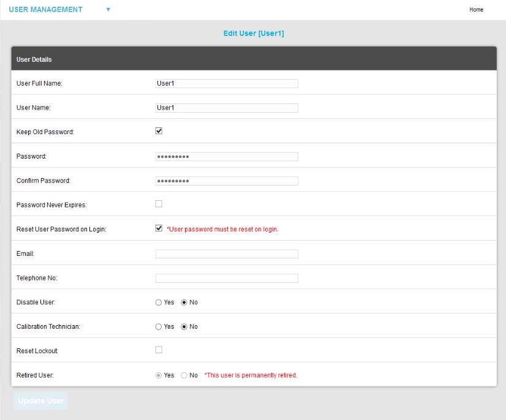Image resolution: width=506 pixels, height=420 pixels.
Task: Choose Yes for Retired User
Action: [x=159, y=375]
